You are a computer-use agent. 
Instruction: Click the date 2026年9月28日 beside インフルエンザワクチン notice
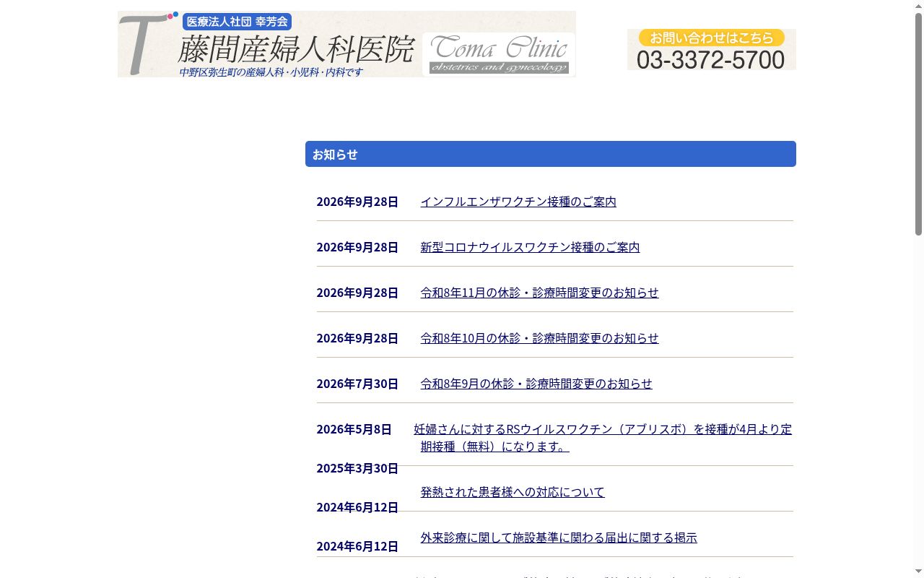357,202
